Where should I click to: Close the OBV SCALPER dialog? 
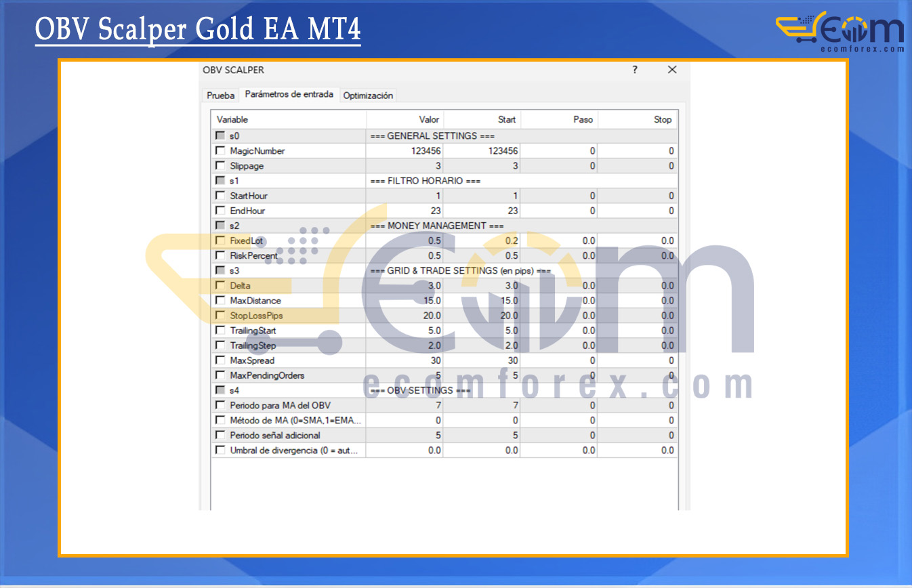click(x=672, y=70)
